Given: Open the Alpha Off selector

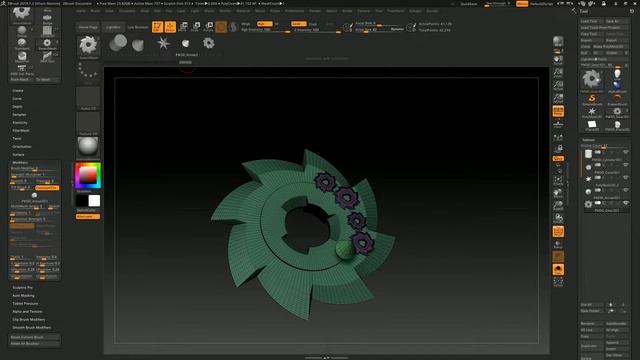Looking at the screenshot, I should [88, 98].
